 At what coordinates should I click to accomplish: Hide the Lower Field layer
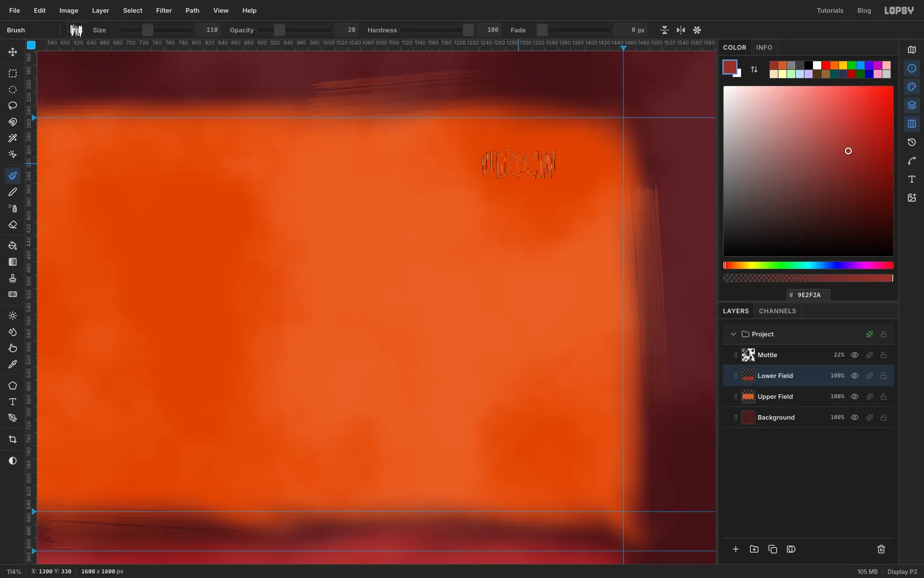pos(855,376)
